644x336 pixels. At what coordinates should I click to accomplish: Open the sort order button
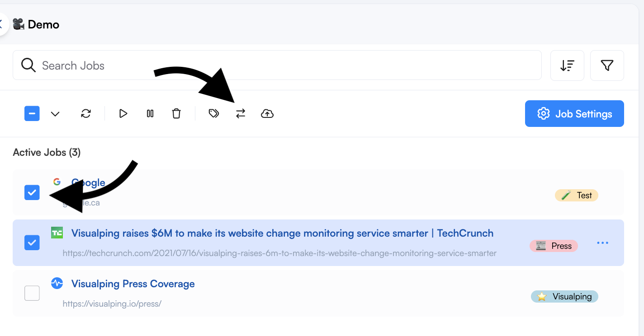pos(567,65)
